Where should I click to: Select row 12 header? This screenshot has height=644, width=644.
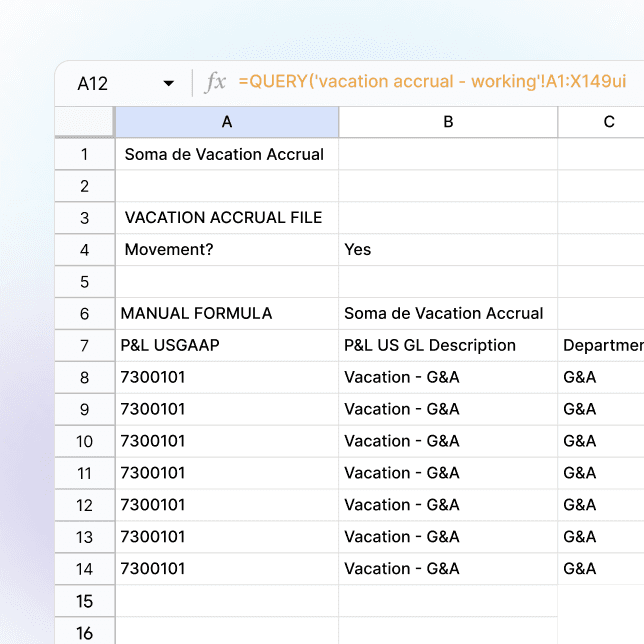click(84, 505)
